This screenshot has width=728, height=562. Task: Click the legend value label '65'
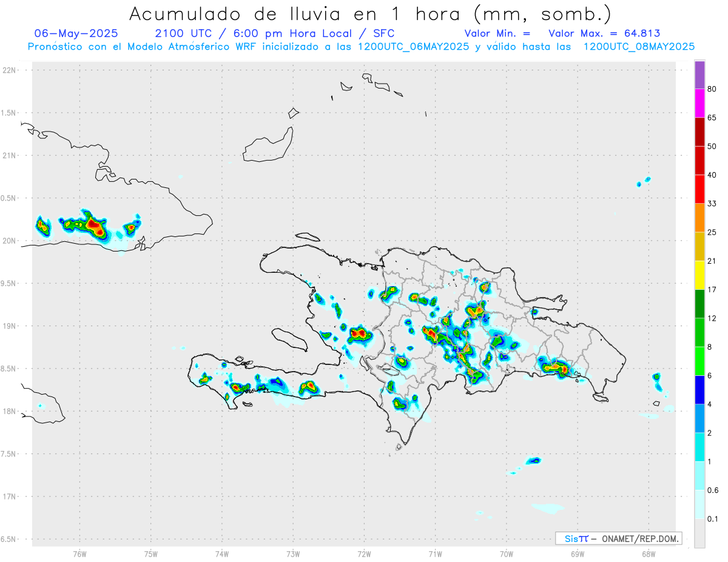coord(712,118)
